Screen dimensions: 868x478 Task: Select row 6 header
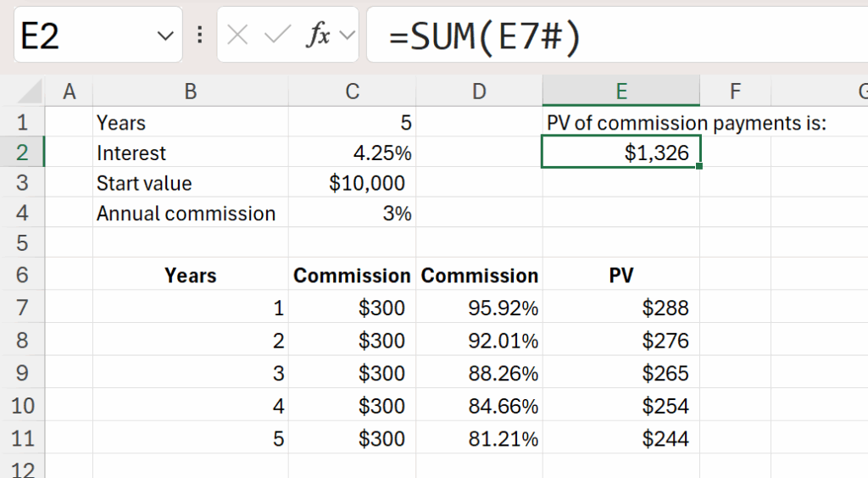pyautogui.click(x=22, y=275)
